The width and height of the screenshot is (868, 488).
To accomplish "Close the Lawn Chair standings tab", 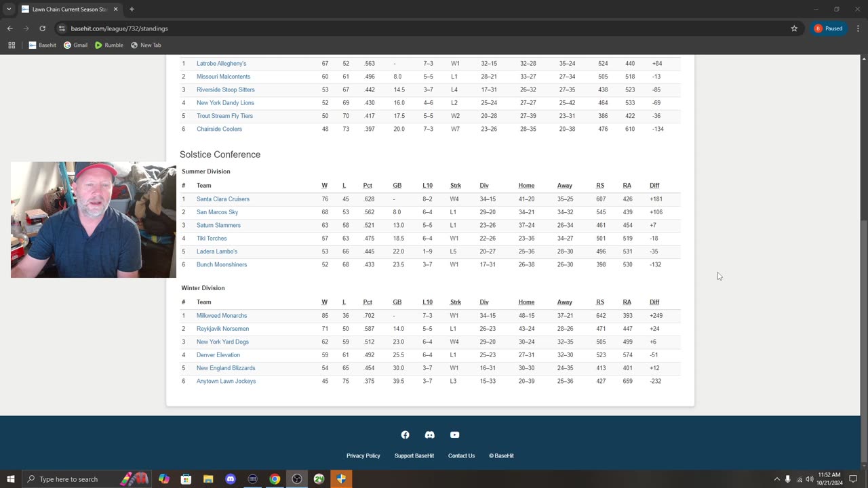I will [115, 9].
